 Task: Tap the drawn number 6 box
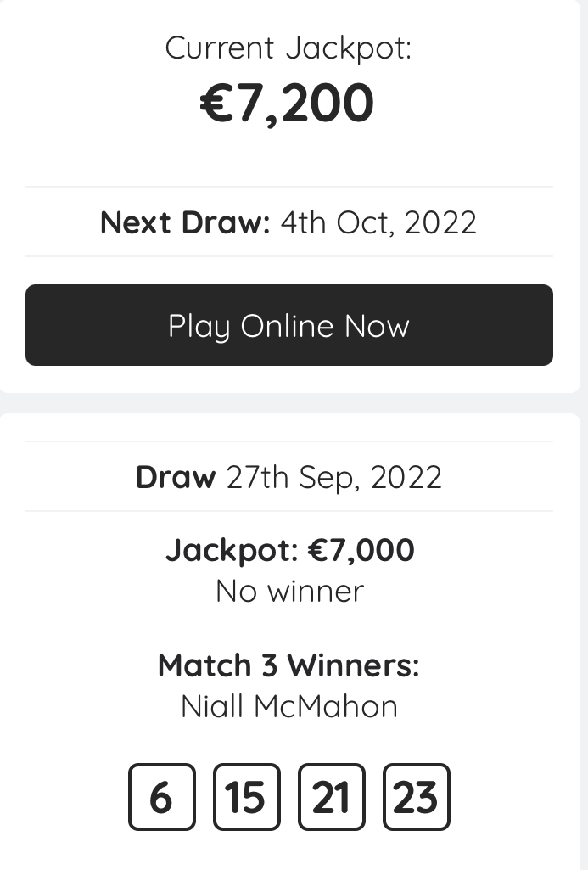click(161, 797)
